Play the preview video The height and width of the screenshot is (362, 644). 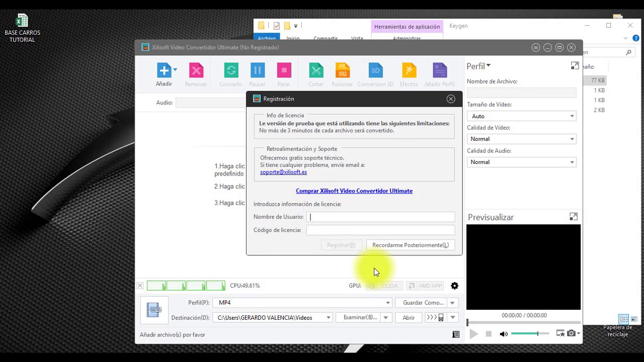(473, 334)
